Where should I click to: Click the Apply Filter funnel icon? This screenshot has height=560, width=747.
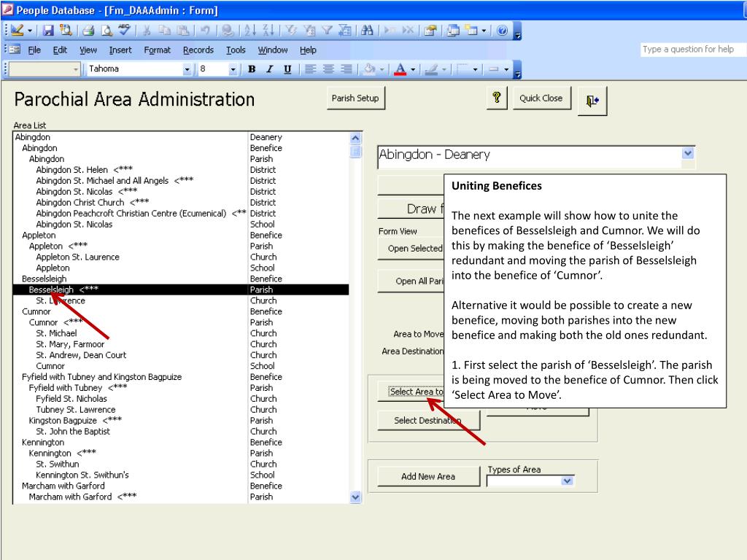click(x=327, y=31)
